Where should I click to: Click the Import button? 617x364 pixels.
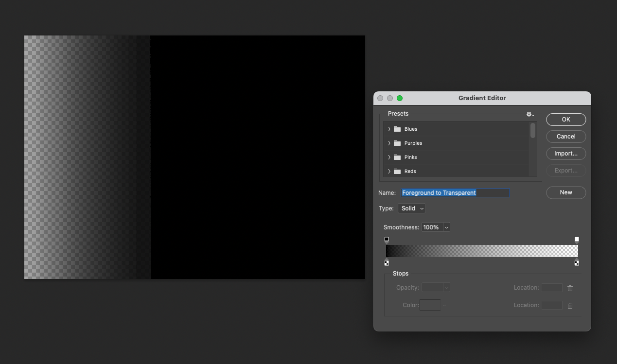click(x=565, y=153)
